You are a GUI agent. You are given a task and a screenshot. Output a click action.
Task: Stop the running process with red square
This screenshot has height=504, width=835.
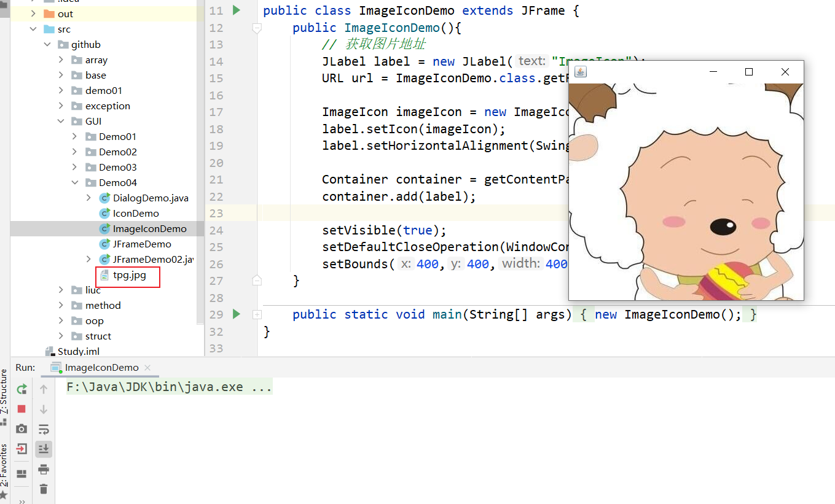22,409
